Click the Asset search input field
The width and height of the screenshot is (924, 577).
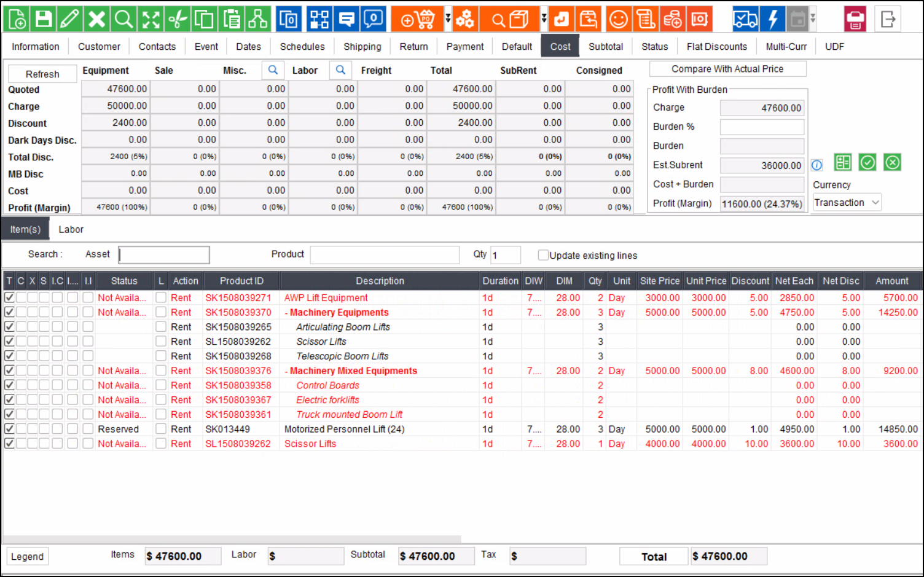tap(164, 254)
